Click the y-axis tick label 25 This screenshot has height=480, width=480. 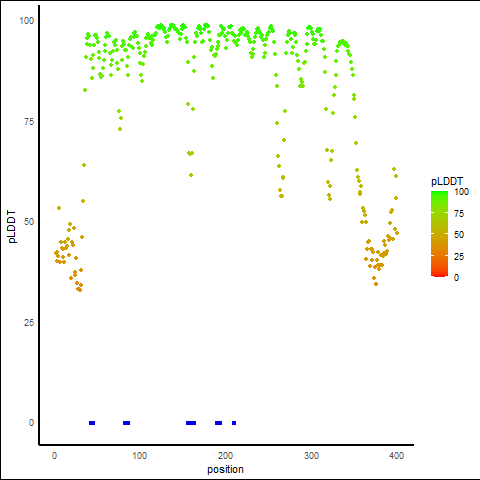coord(29,323)
